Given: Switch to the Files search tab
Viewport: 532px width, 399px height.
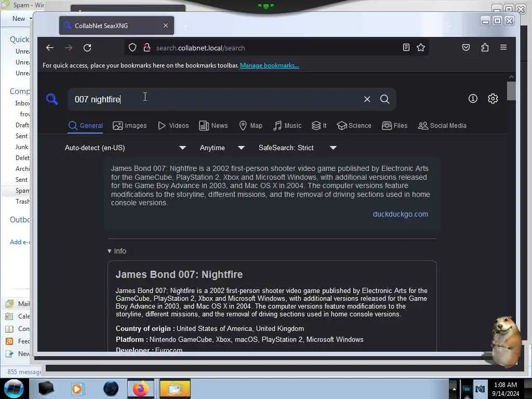Looking at the screenshot, I should (394, 126).
